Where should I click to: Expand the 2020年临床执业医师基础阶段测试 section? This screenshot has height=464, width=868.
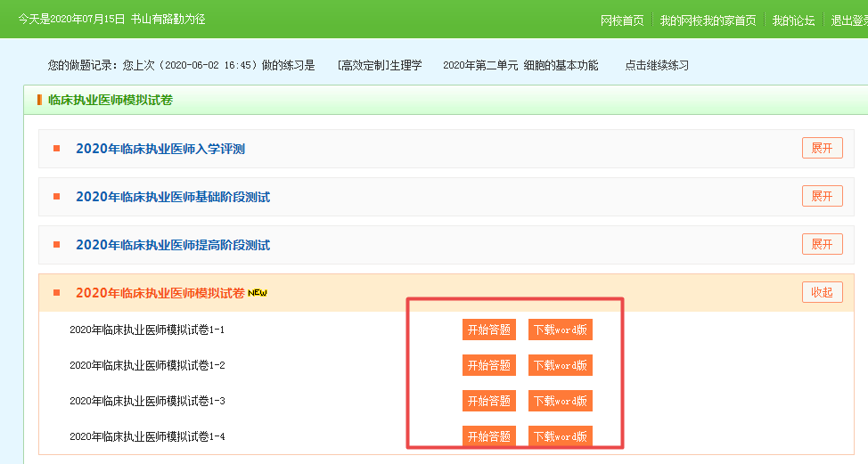pyautogui.click(x=822, y=196)
